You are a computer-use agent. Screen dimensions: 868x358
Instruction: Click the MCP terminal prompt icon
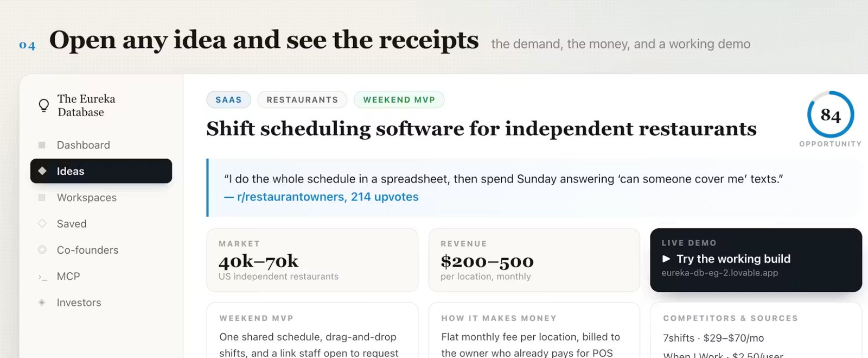click(x=42, y=277)
